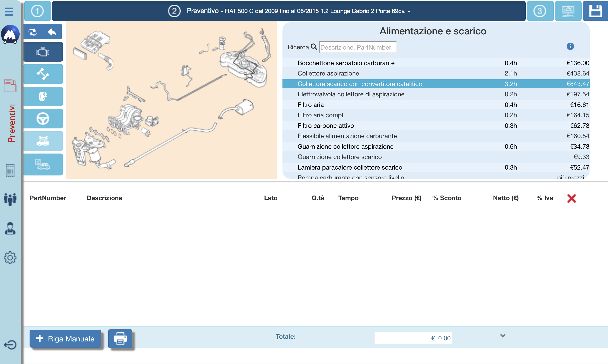Click the Riga Manuale button

65,339
